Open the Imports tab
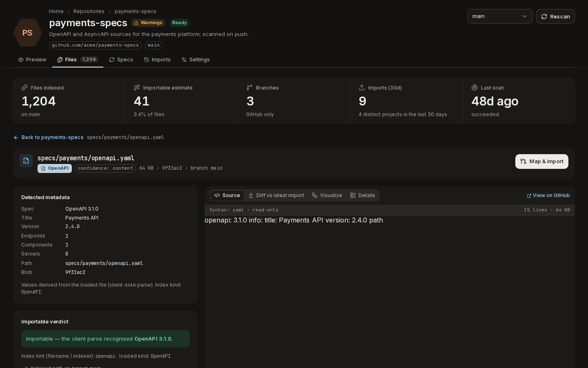Screen dimensions: 588x368 (x=157, y=60)
